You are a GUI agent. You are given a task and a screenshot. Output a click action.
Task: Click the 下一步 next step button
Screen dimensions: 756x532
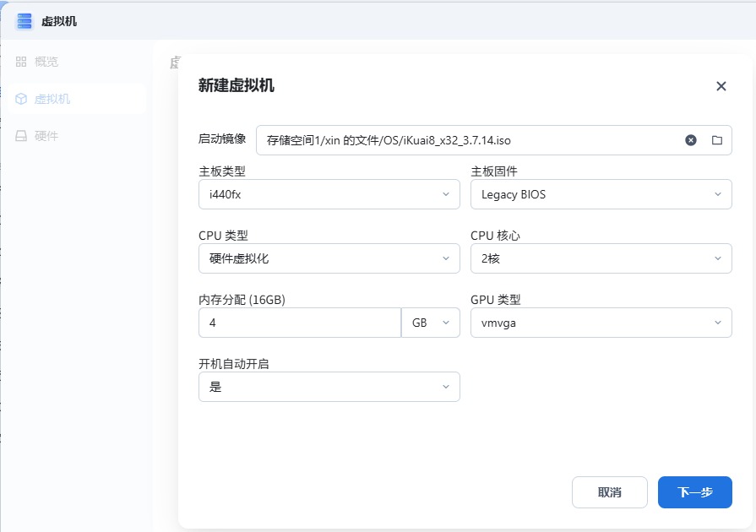tap(694, 492)
